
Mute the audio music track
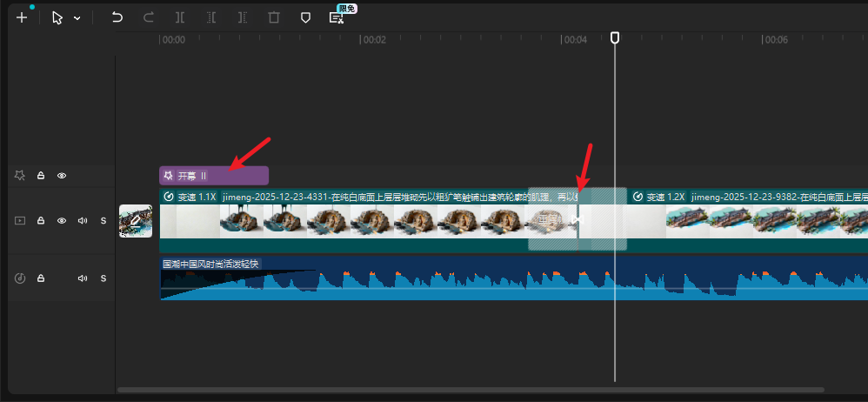pos(83,278)
